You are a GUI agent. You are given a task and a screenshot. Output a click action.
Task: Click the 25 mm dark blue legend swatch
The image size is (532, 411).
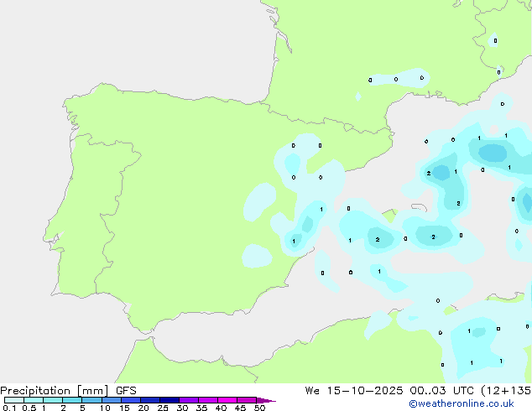[169, 400]
